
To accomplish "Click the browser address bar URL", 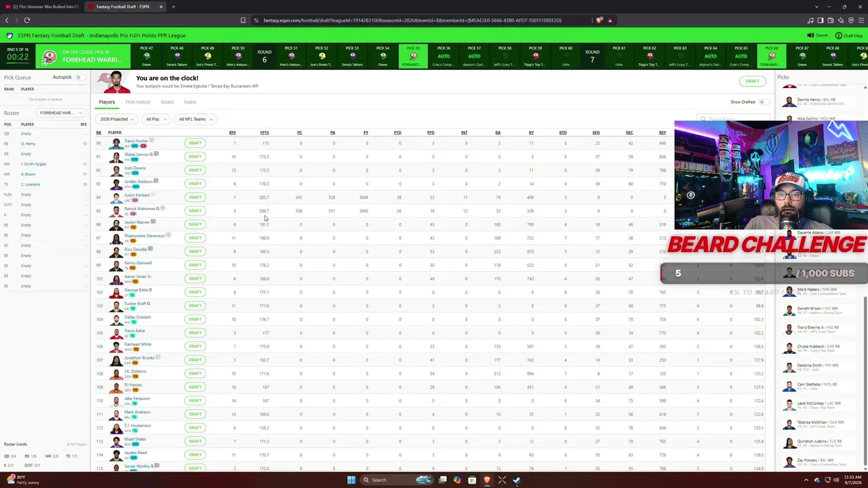I will click(412, 20).
